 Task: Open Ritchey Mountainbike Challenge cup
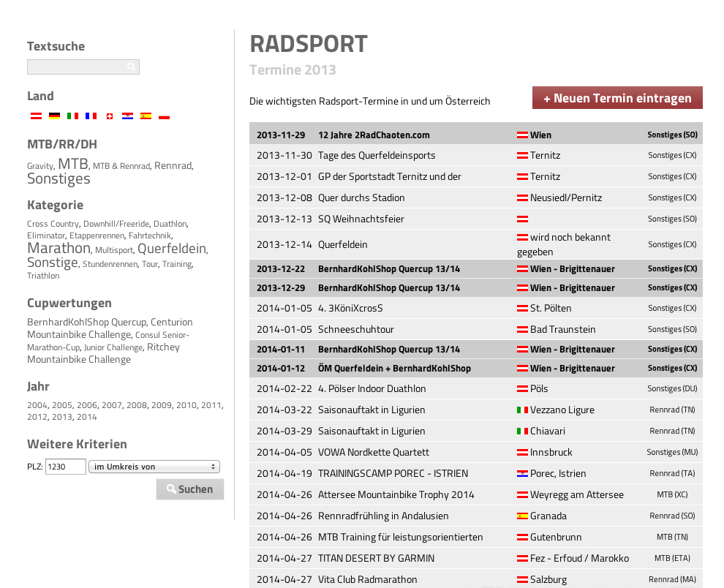103,353
